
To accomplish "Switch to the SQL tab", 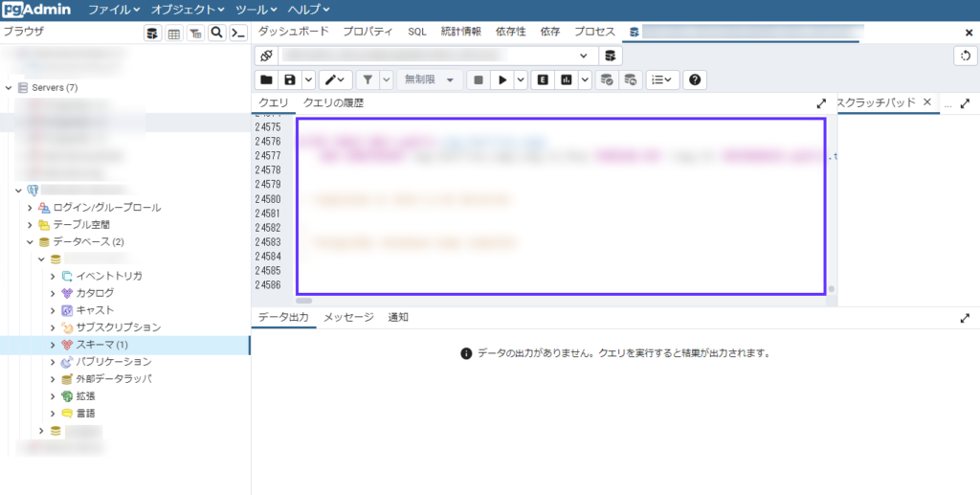I will tap(417, 32).
